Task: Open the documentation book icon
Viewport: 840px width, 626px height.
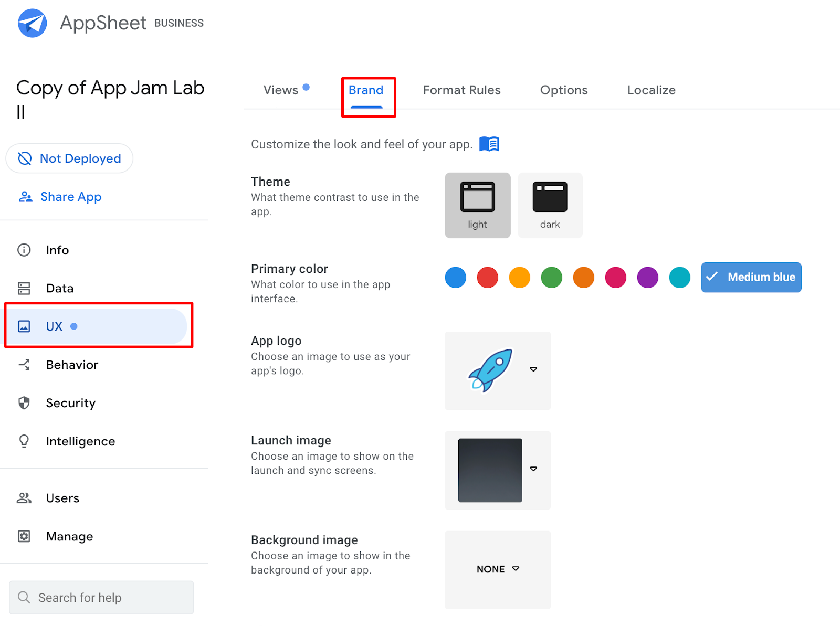Action: tap(489, 144)
